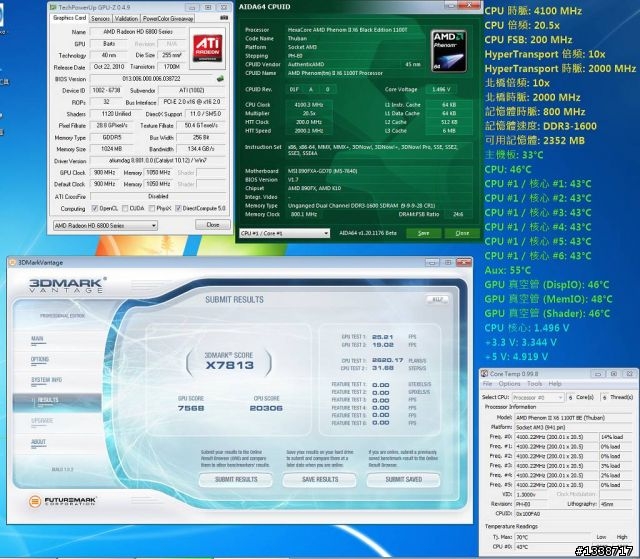Click the GPU-Z title bar icon
Viewport: 640px width, 559px height.
coord(53,7)
